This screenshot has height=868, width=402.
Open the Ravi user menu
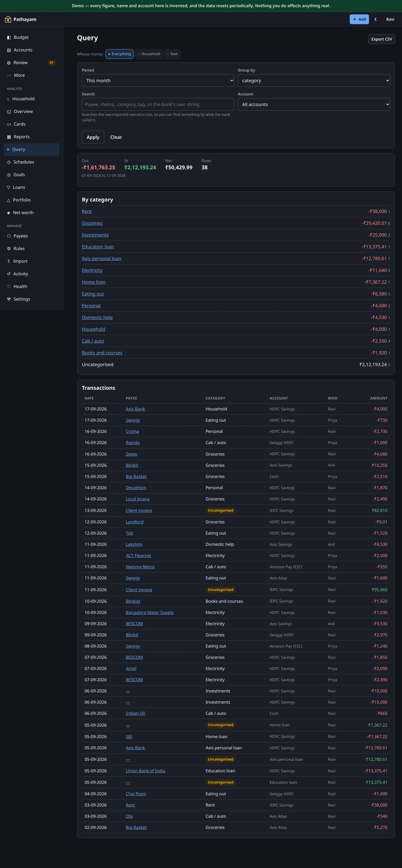coord(390,19)
